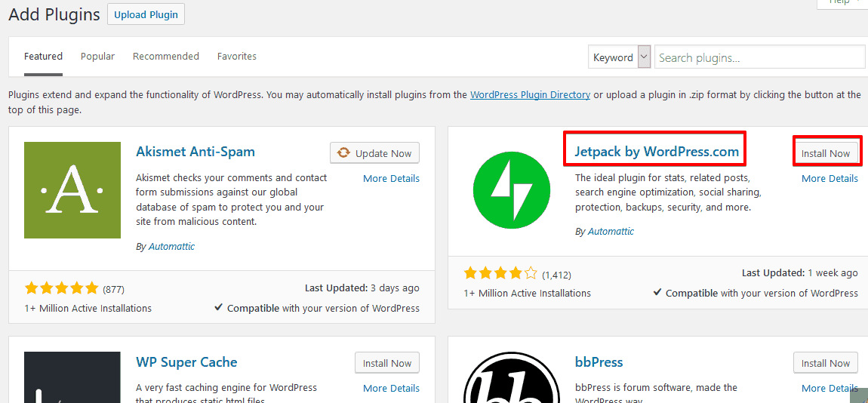Click the WP Super Cache plugin title
Viewport: 868px width, 403px height.
click(x=186, y=362)
